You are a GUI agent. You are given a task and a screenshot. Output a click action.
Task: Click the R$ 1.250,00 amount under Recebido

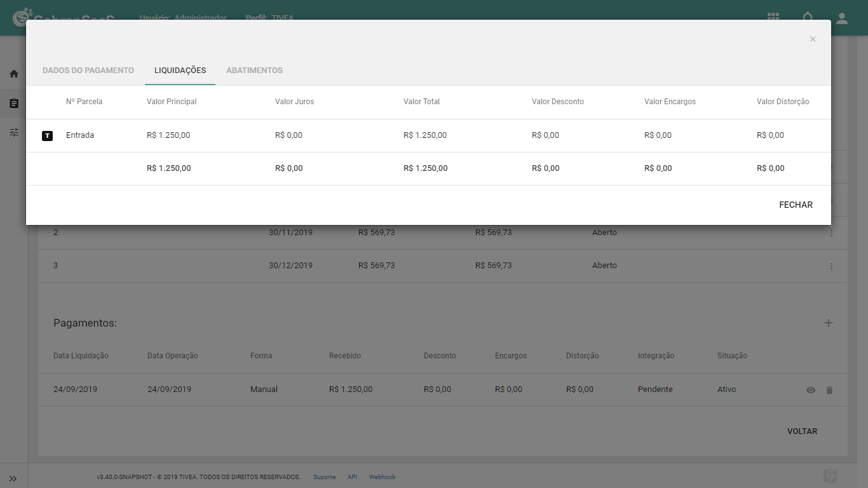351,390
